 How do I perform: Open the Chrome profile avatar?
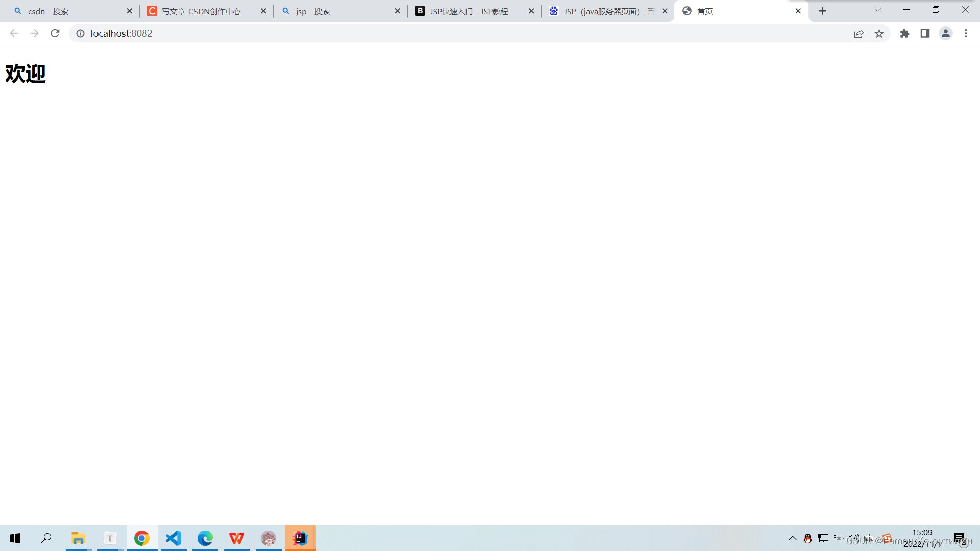(x=945, y=33)
